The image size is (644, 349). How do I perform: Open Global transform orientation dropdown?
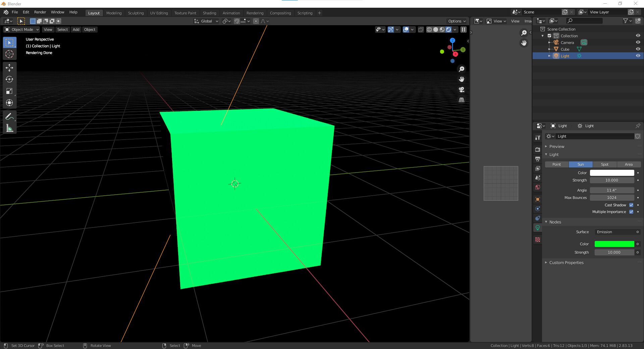206,21
